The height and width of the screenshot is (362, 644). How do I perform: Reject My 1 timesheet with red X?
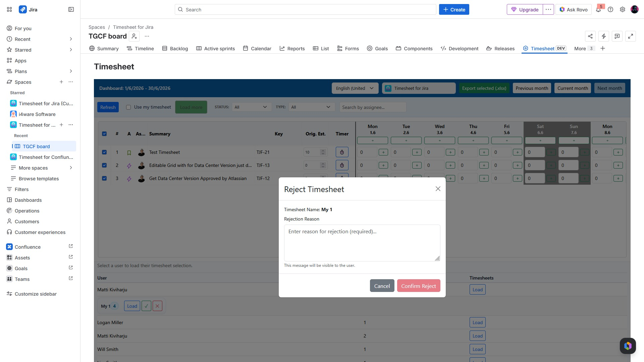[x=157, y=306]
